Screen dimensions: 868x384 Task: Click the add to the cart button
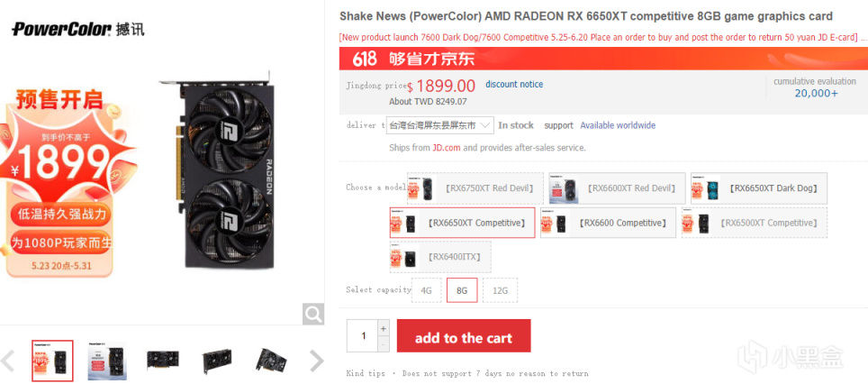tap(464, 336)
